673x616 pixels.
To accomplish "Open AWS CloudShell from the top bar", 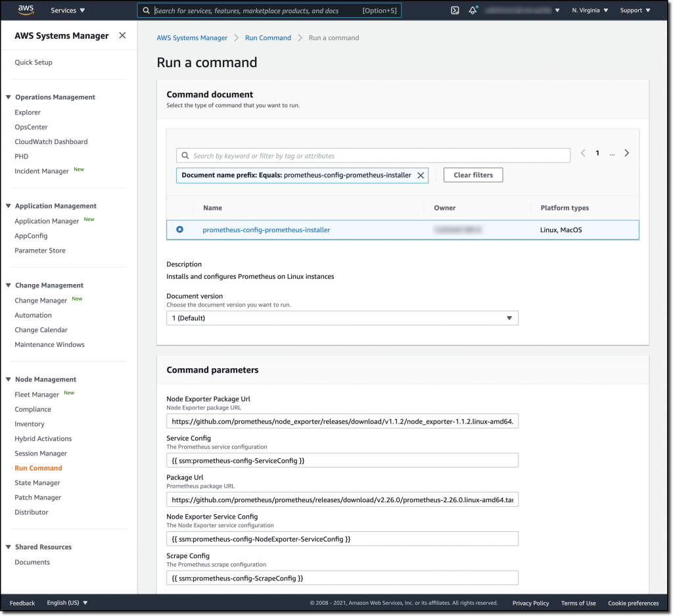I will pos(455,10).
